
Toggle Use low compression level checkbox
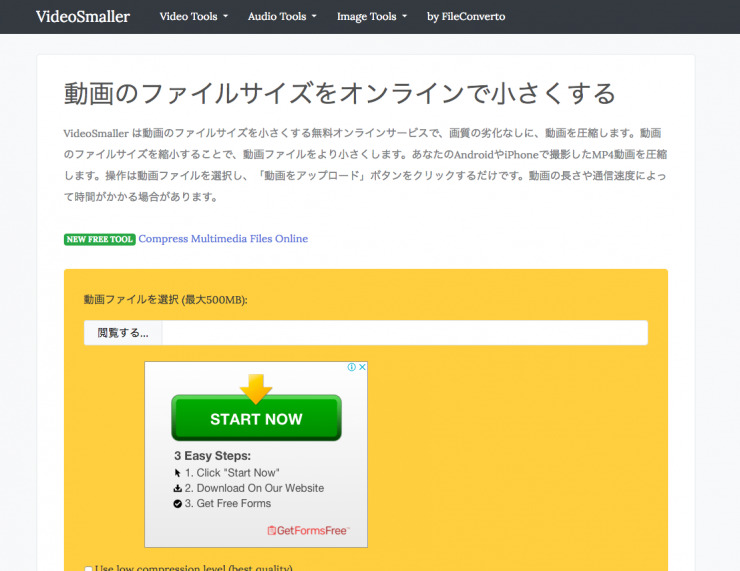tap(88, 569)
